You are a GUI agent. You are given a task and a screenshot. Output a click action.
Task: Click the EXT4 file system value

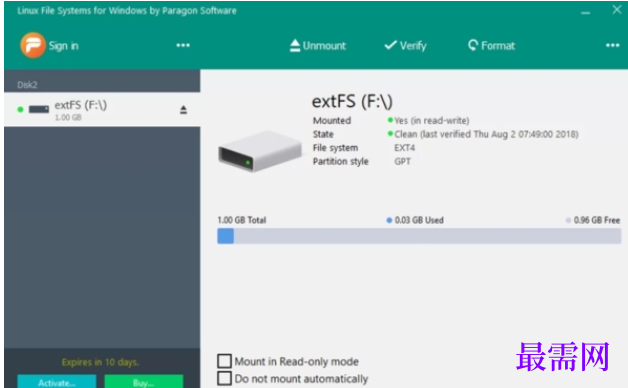pos(405,148)
